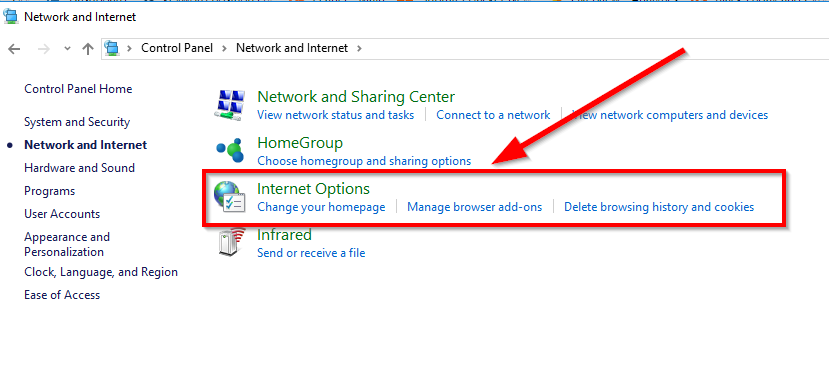The width and height of the screenshot is (829, 384).
Task: Open HomeGroup heading
Action: pos(300,143)
